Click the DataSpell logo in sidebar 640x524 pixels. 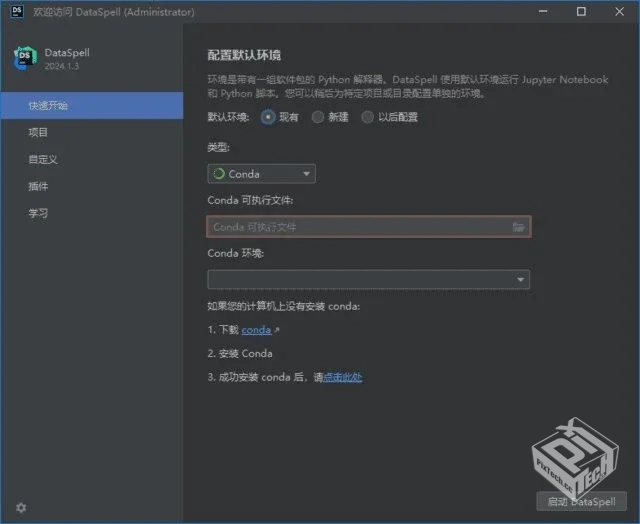coord(25,58)
